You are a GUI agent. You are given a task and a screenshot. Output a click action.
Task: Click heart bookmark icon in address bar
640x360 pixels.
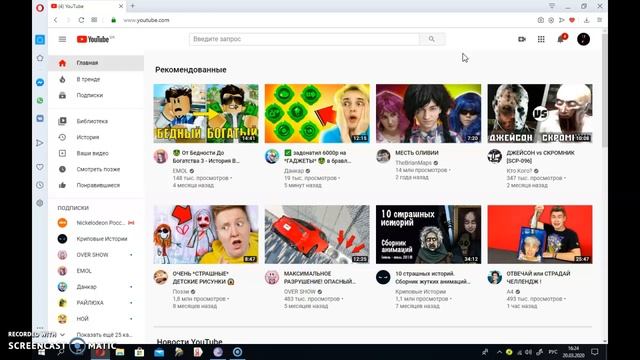572,20
